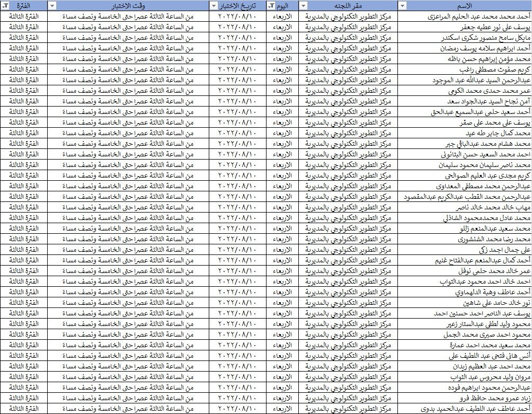532x414 pixels.
Task: Open the filter dropdown for الاسم column
Action: pos(403,5)
